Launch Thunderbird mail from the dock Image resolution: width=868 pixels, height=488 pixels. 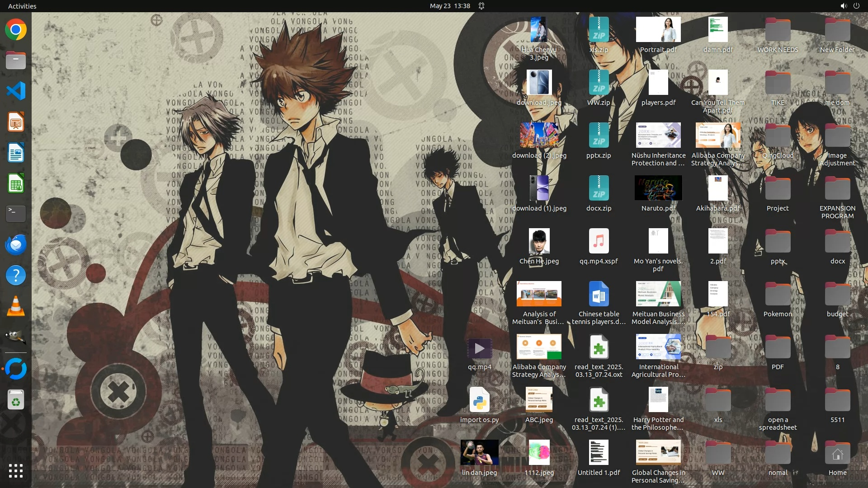pyautogui.click(x=16, y=245)
